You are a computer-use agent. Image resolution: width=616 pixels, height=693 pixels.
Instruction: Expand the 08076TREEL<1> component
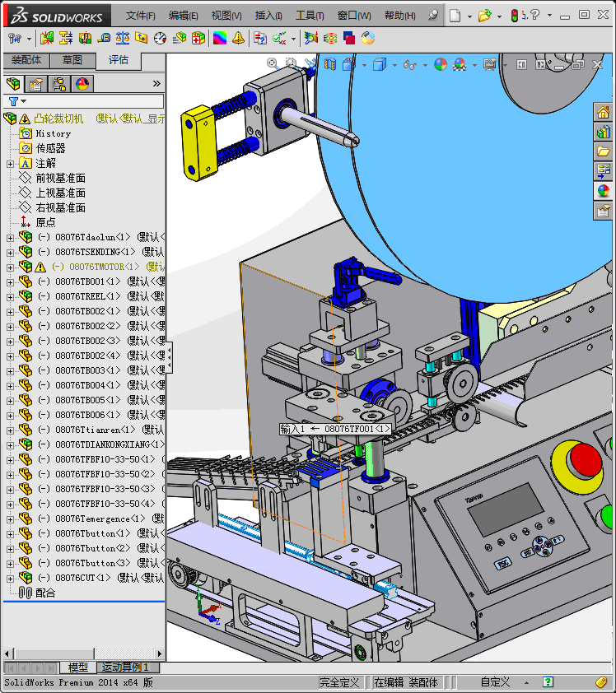10,297
